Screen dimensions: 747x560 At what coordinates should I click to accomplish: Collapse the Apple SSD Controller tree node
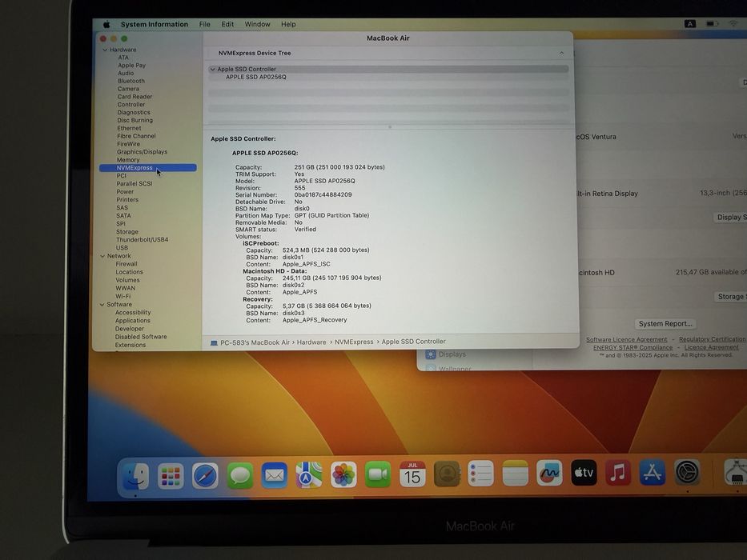click(212, 69)
